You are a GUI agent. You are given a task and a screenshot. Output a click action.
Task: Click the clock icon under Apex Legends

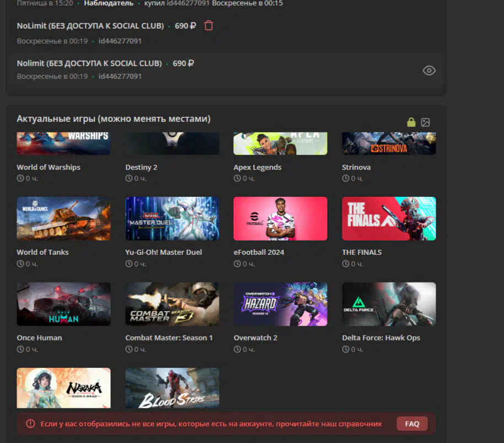[x=237, y=178]
